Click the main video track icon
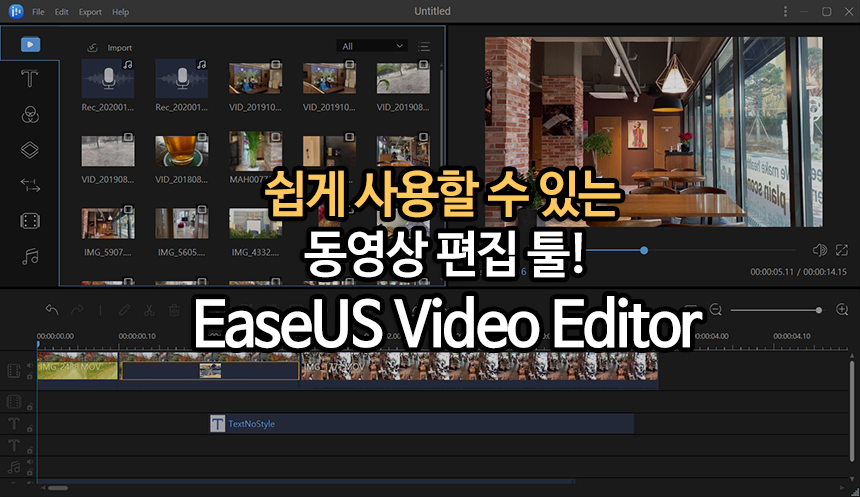Image resolution: width=860 pixels, height=497 pixels. click(14, 371)
